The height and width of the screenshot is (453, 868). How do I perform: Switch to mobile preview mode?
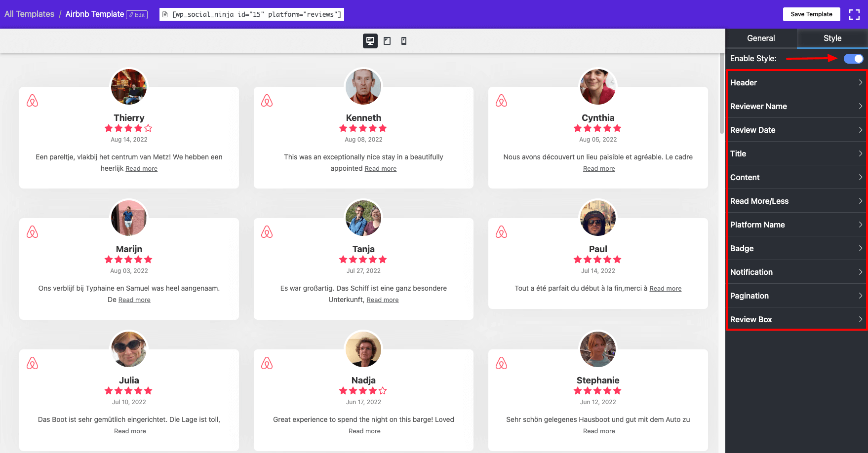click(x=404, y=40)
